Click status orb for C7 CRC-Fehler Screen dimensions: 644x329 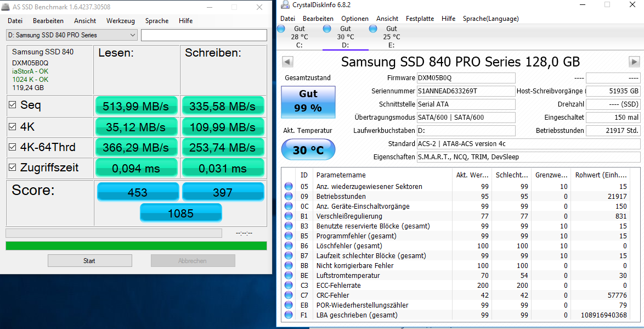pyautogui.click(x=289, y=295)
